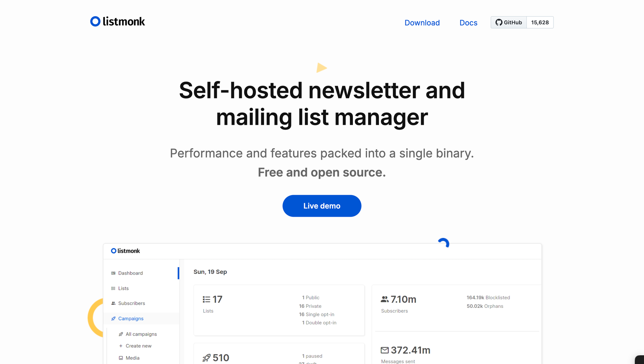The image size is (644, 364).
Task: Click the plus icon beside Create new
Action: pos(121,346)
